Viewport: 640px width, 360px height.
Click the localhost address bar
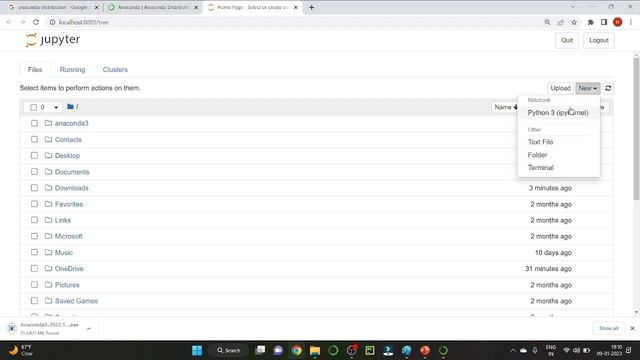coord(294,22)
